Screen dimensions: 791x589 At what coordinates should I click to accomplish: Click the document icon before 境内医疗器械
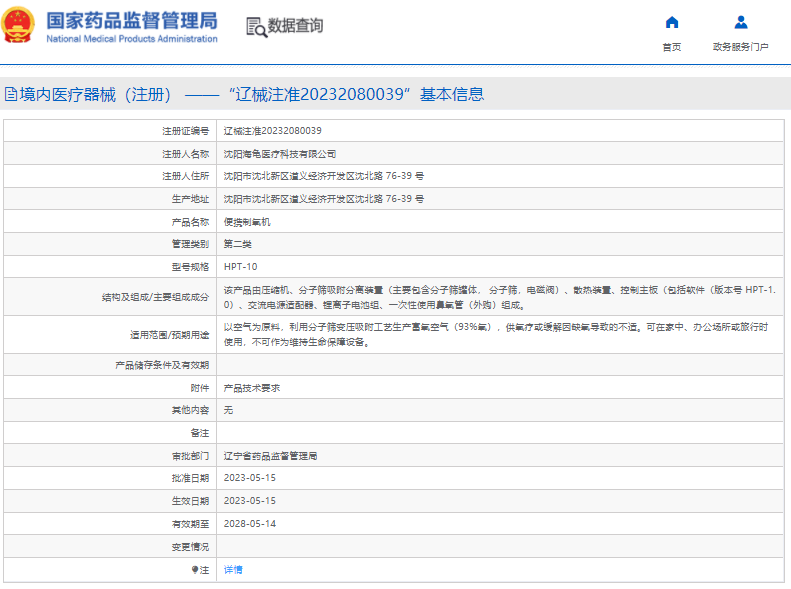(x=11, y=94)
